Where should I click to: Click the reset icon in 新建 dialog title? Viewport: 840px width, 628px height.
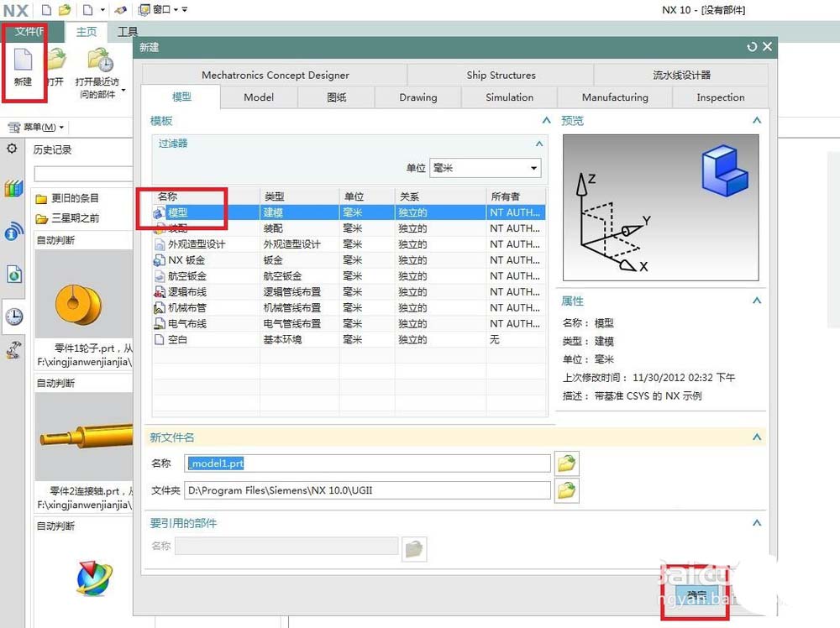[x=752, y=47]
